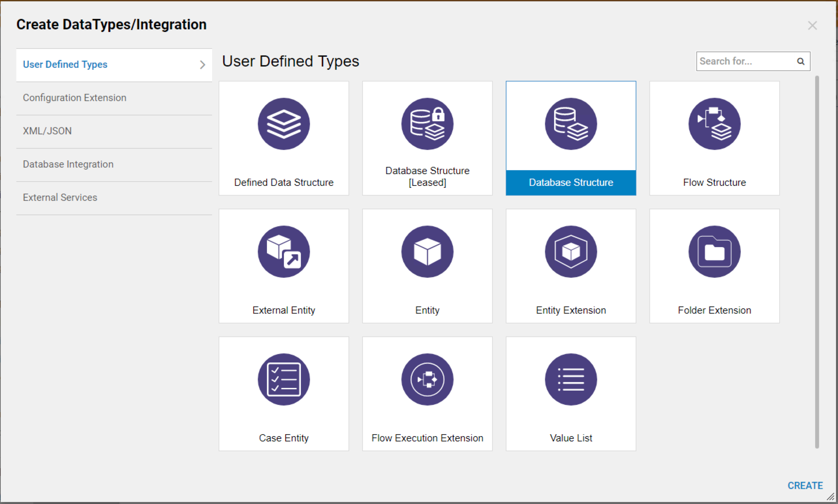Click the selected Database Structure icon

571,124
